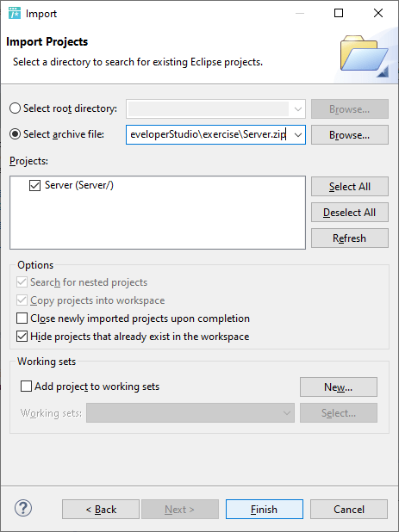This screenshot has width=399, height=532.
Task: Uncheck the Server (Server/) project
Action: coord(34,185)
